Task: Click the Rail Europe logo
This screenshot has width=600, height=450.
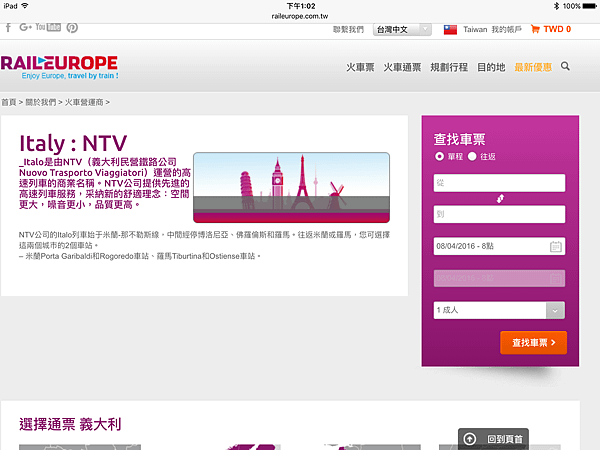Action: click(x=59, y=67)
